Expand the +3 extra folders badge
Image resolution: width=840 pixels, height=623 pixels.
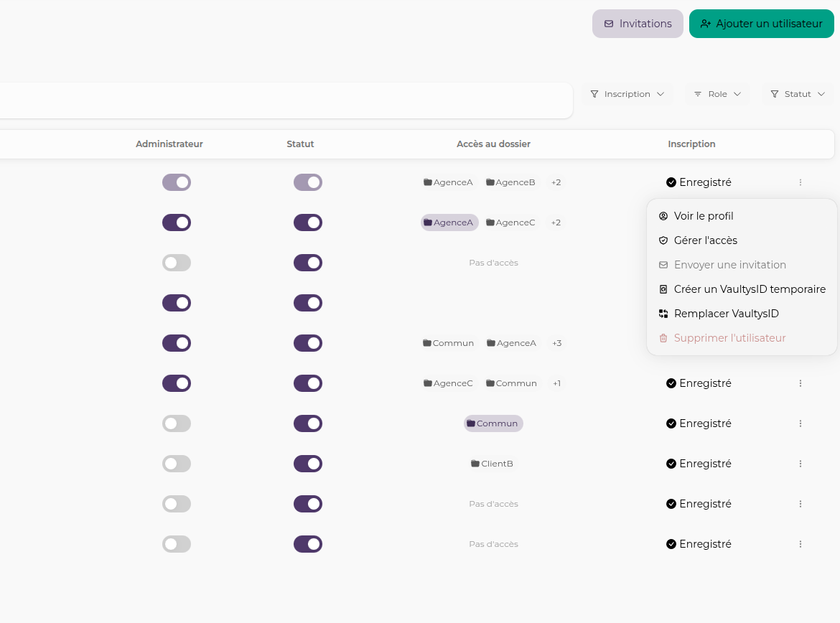coord(556,343)
